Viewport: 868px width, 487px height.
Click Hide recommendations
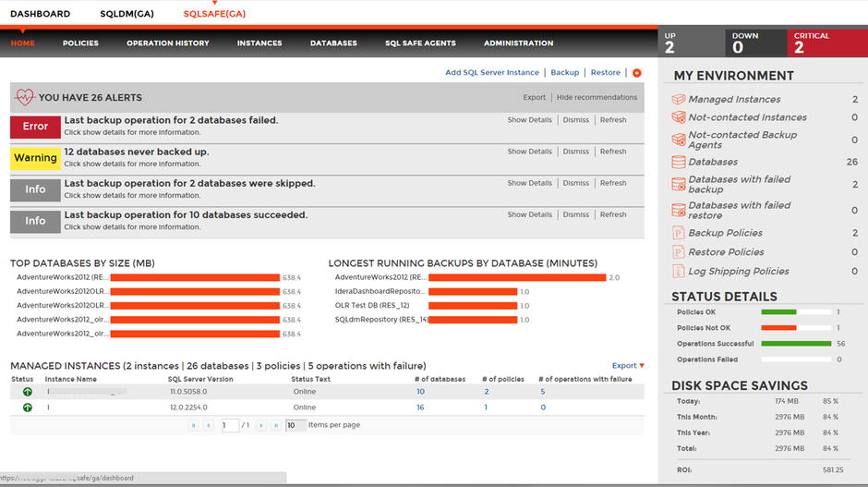click(597, 98)
